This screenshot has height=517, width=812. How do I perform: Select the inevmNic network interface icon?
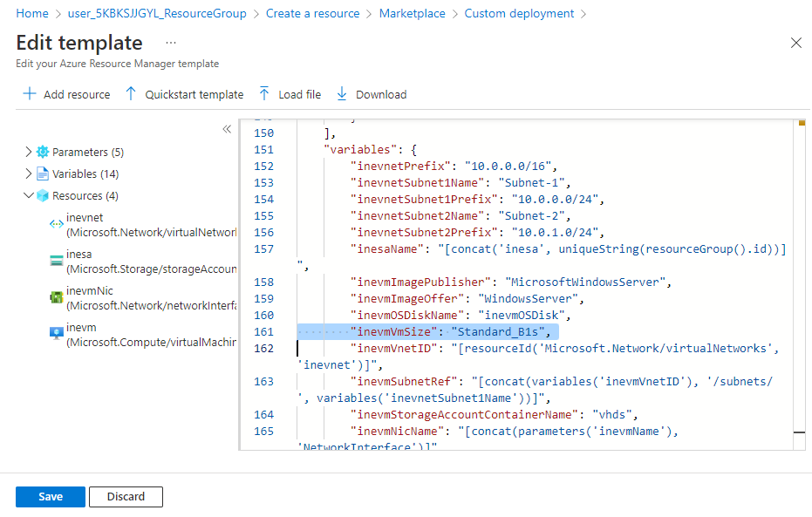pyautogui.click(x=56, y=297)
